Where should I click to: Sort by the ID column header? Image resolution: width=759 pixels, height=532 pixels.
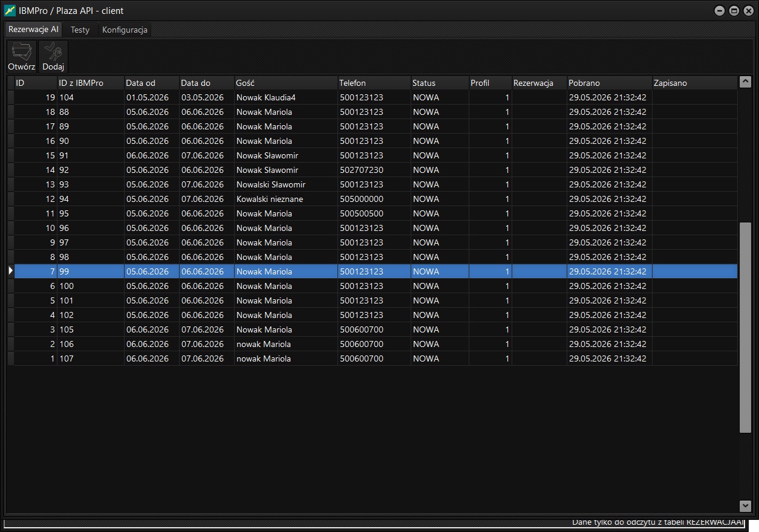(x=35, y=83)
